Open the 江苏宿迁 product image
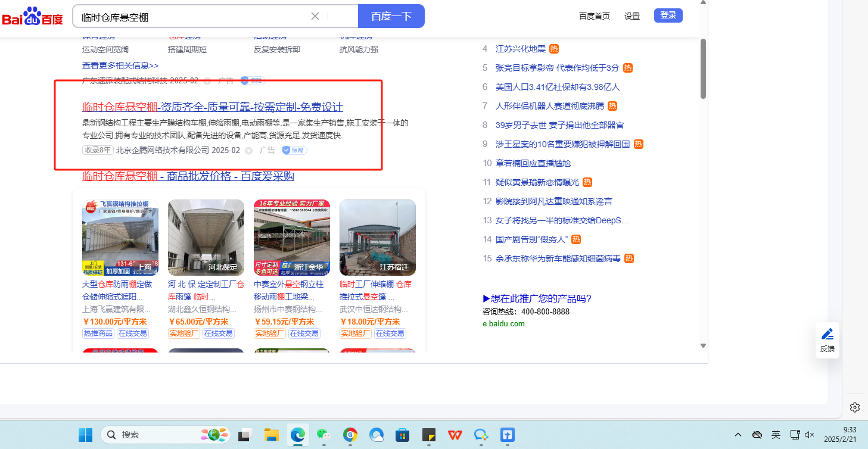 (378, 238)
